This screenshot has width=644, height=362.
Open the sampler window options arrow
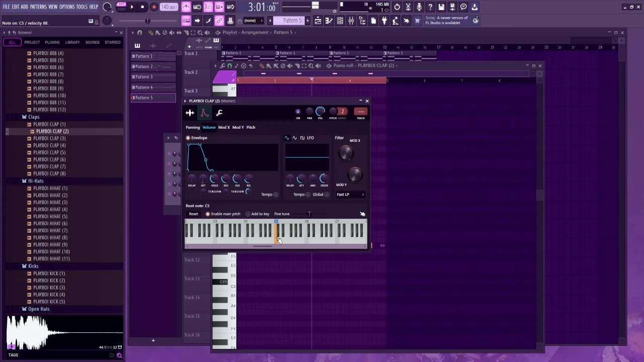[x=185, y=101]
